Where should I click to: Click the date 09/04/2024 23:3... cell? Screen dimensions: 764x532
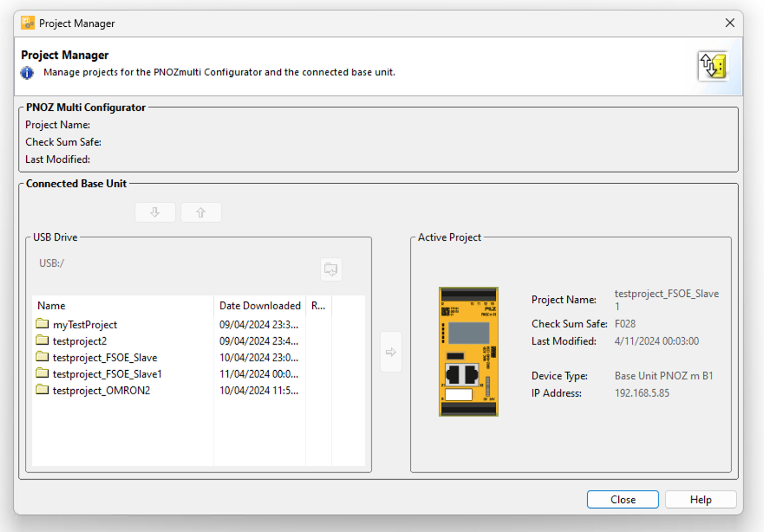[259, 325]
